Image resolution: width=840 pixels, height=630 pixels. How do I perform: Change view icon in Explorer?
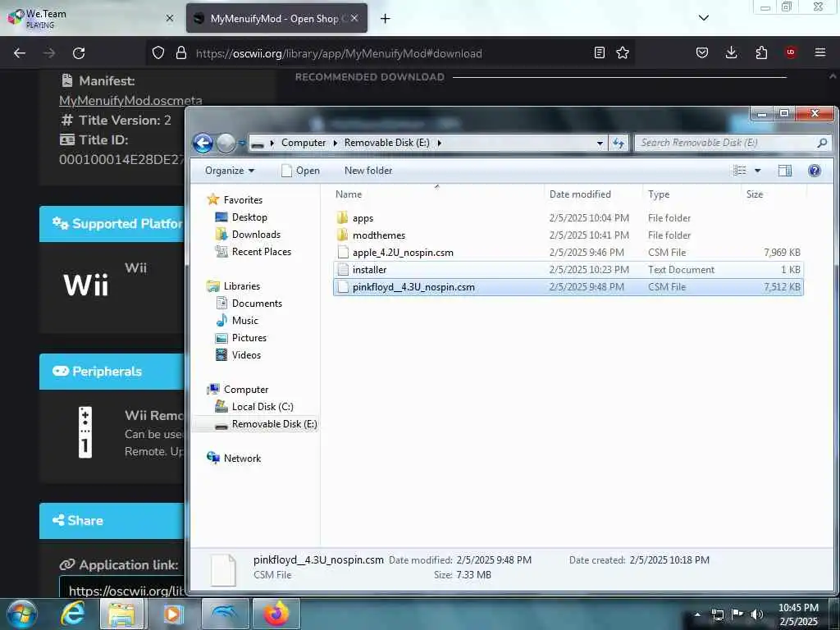tap(740, 171)
